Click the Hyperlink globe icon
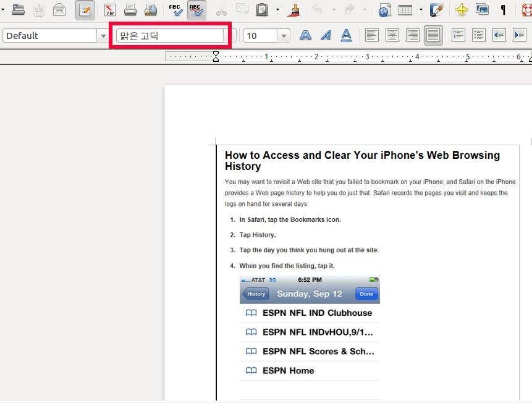The image size is (532, 403). (385, 10)
